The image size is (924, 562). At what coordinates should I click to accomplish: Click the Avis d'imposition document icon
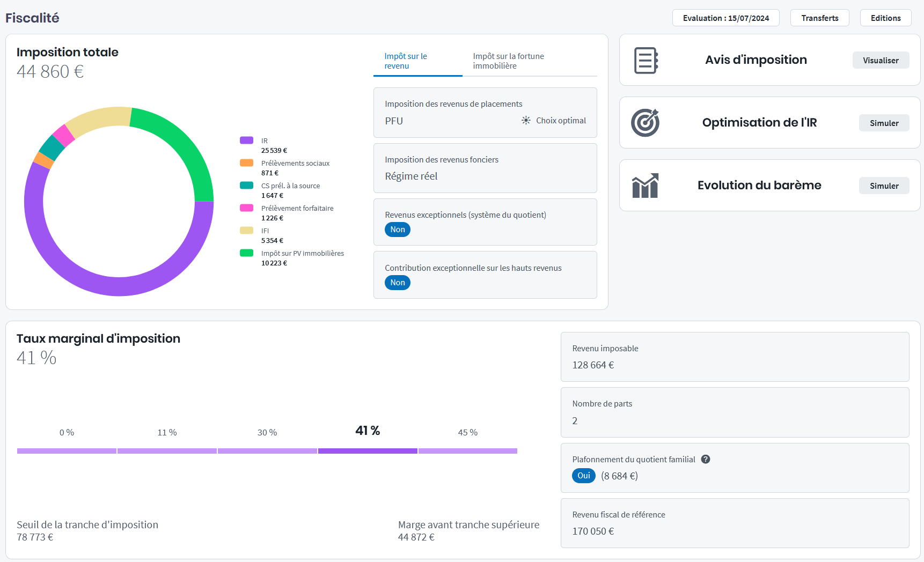pos(646,60)
